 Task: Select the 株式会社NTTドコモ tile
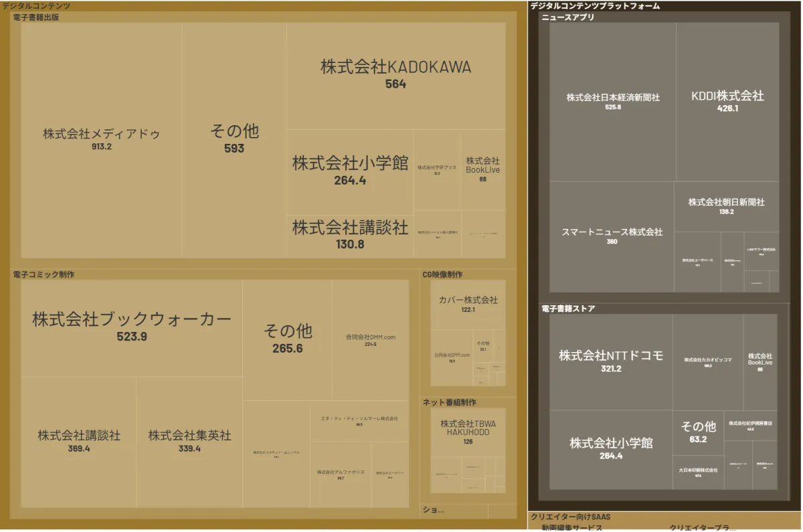[611, 361]
